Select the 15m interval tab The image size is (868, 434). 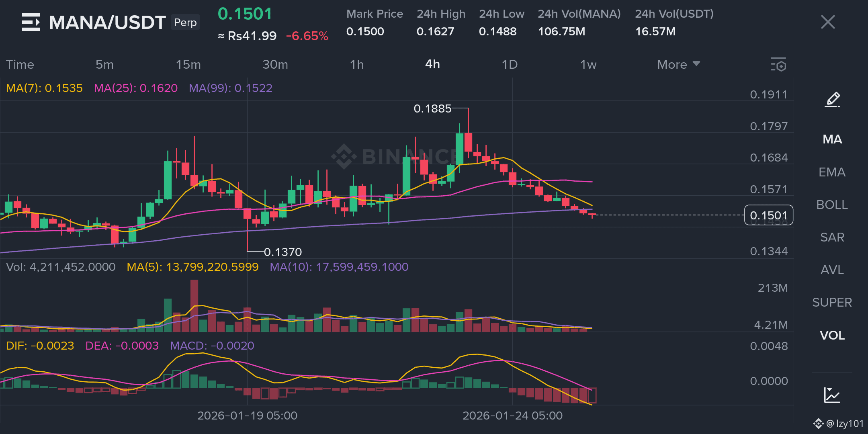188,64
